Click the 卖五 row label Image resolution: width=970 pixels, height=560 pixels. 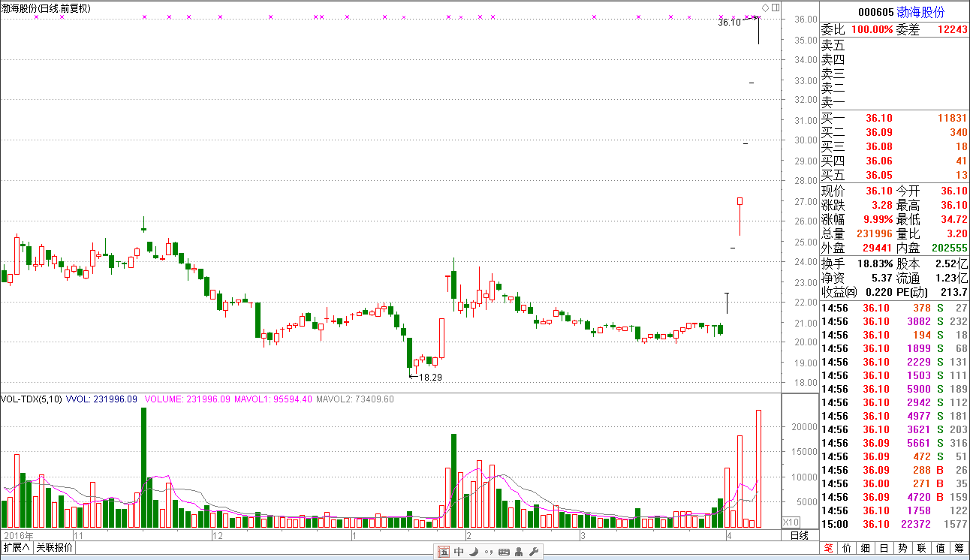833,45
